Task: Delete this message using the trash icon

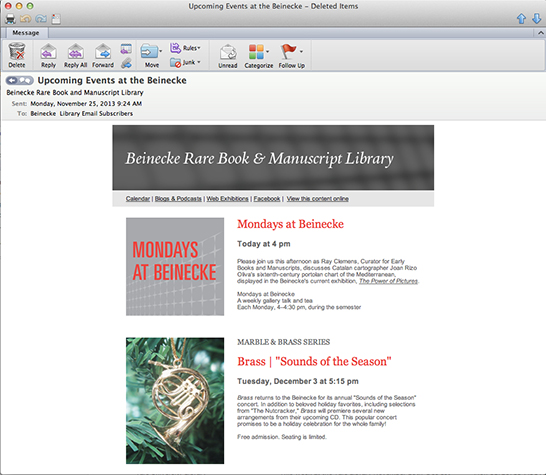Action: tap(17, 52)
